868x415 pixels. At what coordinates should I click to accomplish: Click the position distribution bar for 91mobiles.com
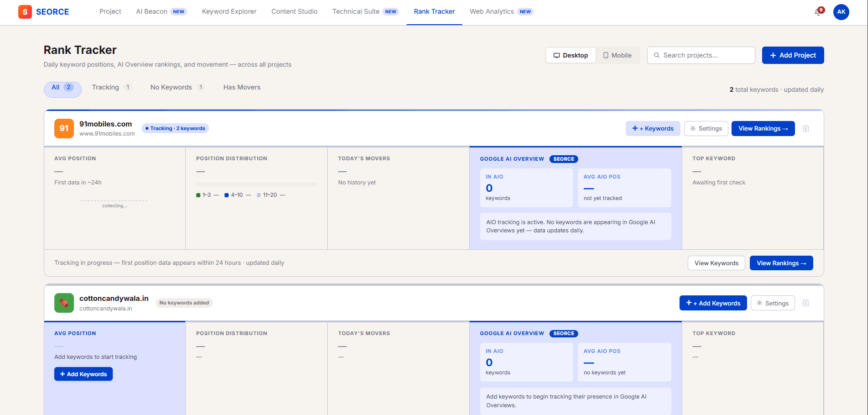click(x=256, y=184)
